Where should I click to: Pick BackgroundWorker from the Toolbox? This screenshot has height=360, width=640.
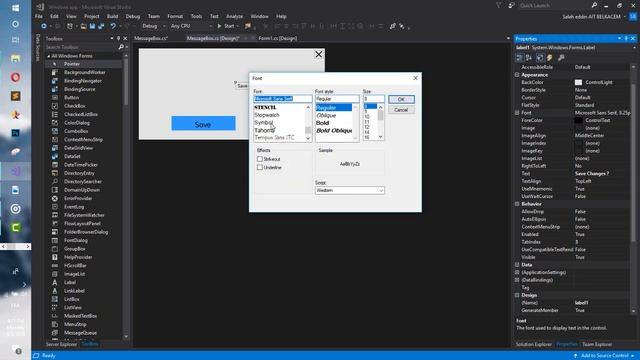point(84,72)
